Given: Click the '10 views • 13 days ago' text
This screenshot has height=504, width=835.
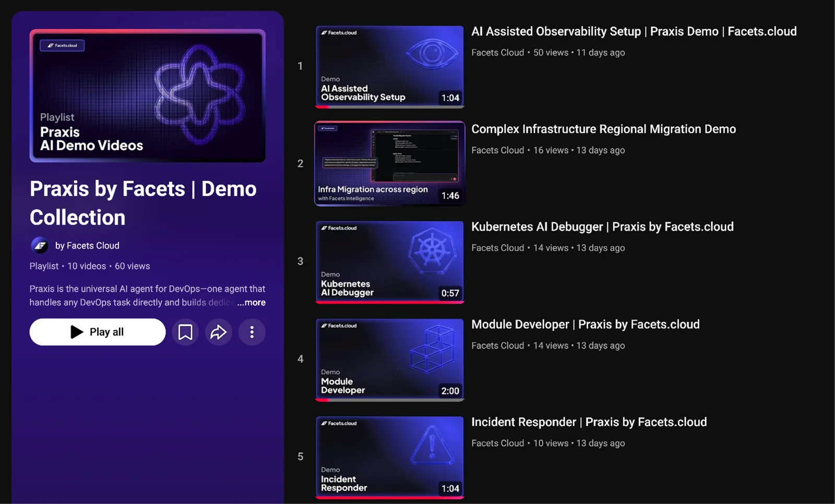Looking at the screenshot, I should pos(579,443).
